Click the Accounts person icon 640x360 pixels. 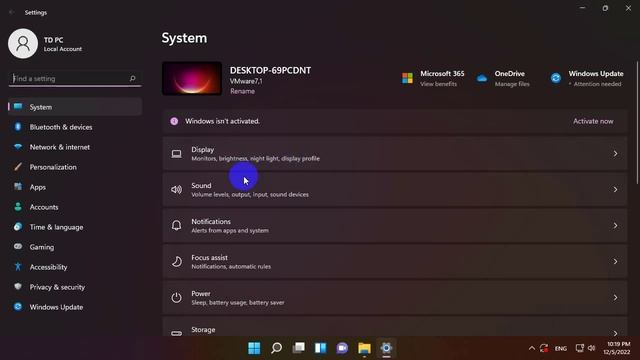(x=18, y=207)
